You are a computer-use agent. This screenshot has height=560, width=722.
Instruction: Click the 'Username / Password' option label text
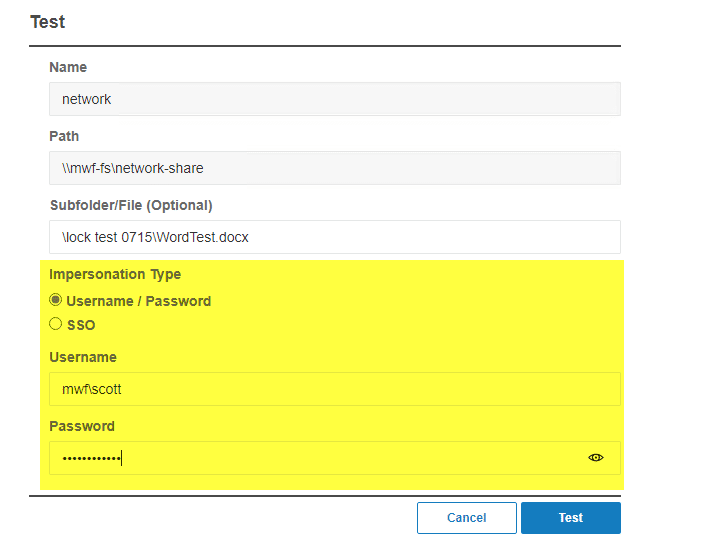138,301
